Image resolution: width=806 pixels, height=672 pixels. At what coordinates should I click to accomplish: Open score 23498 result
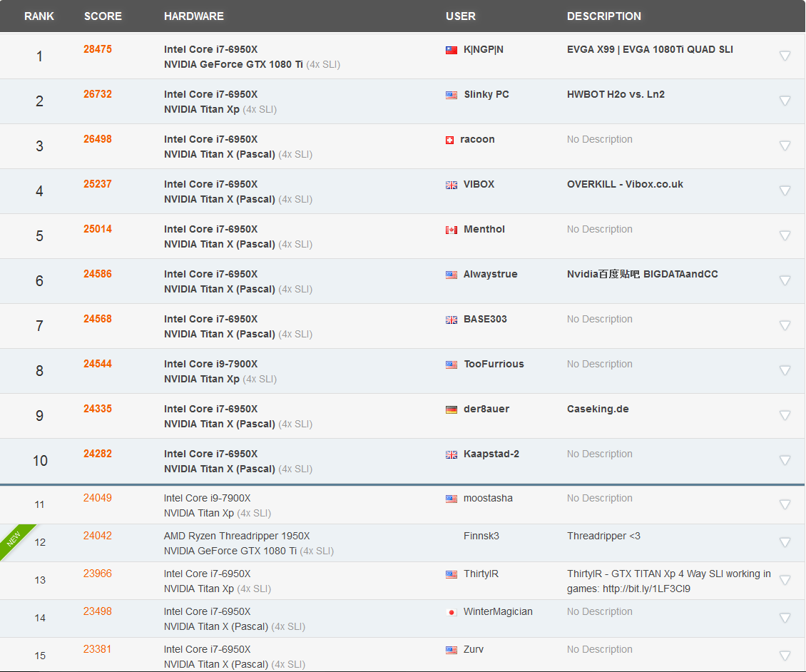click(x=98, y=611)
